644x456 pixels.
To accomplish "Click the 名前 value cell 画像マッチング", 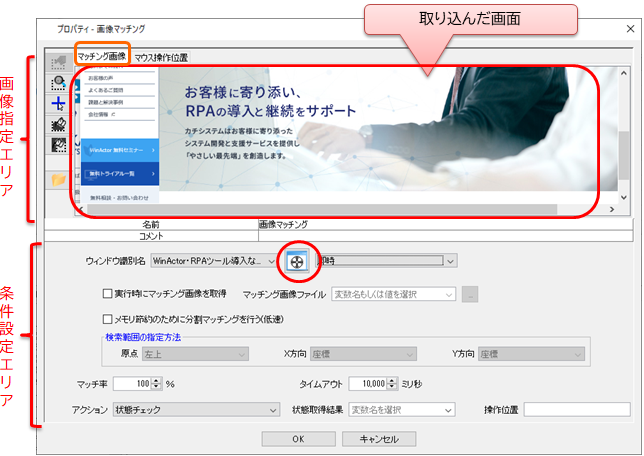I will click(x=446, y=224).
